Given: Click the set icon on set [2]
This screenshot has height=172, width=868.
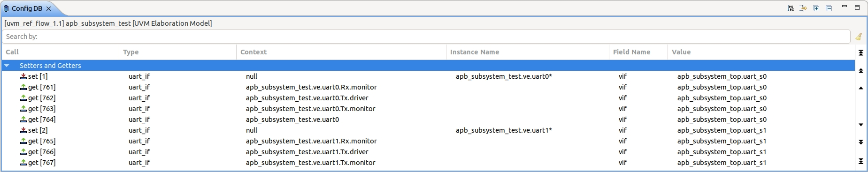Looking at the screenshot, I should [x=23, y=130].
